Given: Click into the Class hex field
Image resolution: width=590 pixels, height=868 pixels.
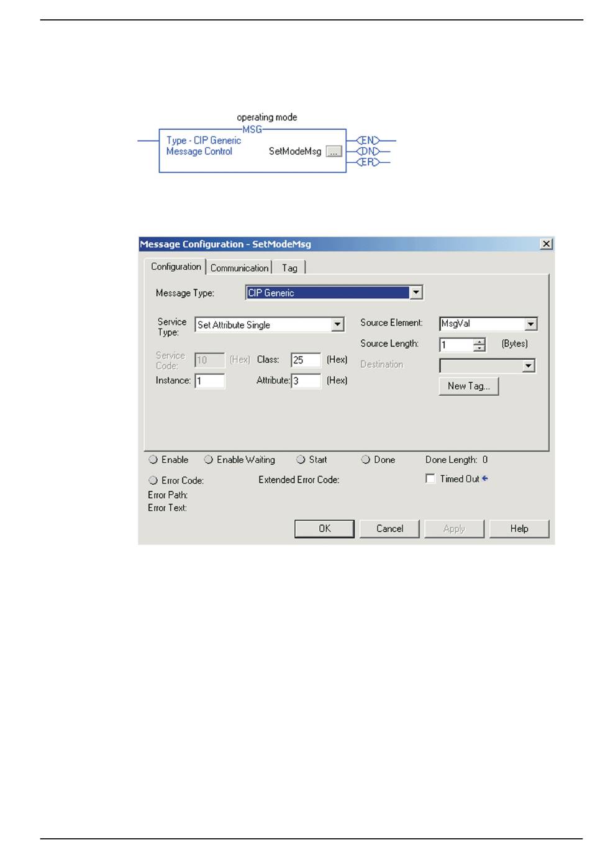Looking at the screenshot, I should (306, 360).
